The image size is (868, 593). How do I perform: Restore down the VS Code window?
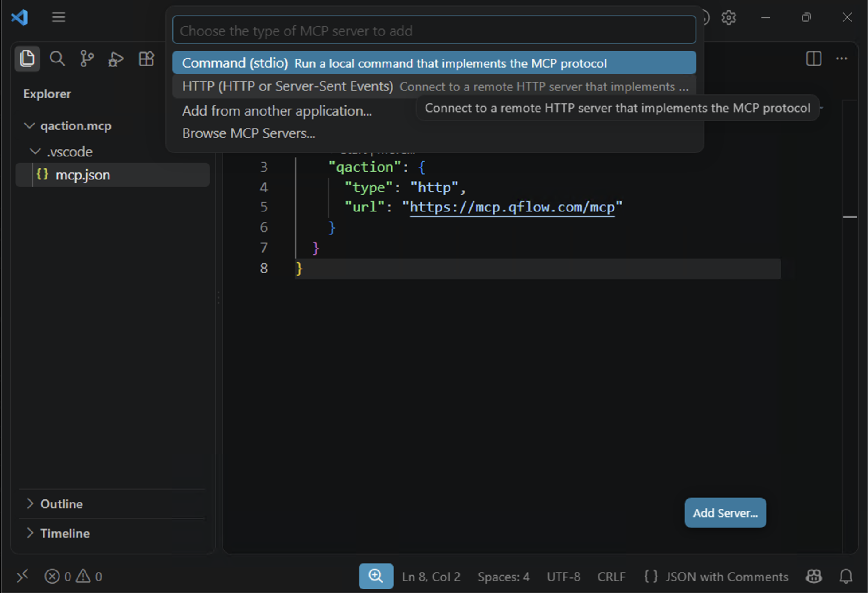point(806,17)
